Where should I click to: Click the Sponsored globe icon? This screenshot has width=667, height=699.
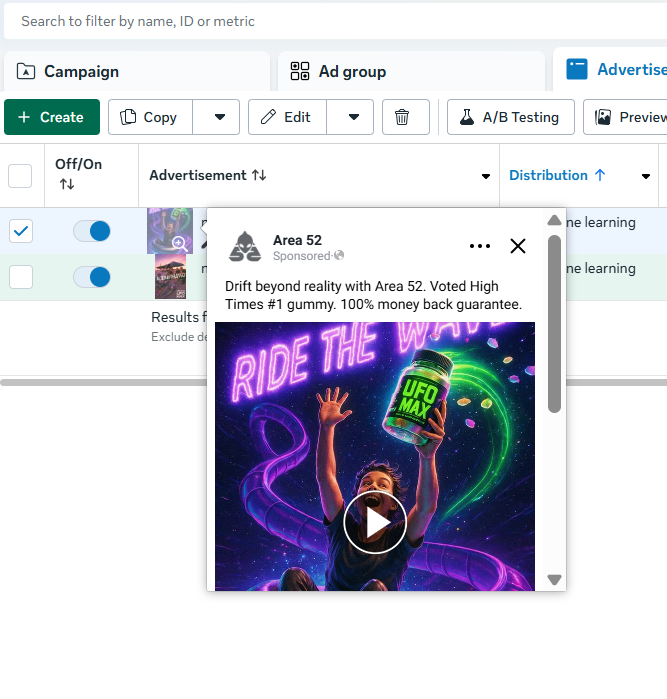[339, 255]
